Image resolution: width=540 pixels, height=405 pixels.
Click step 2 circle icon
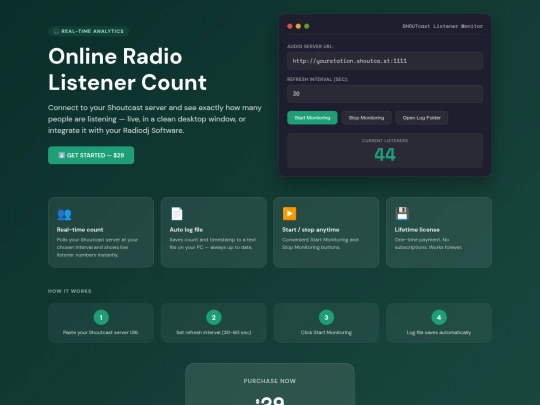pos(214,317)
